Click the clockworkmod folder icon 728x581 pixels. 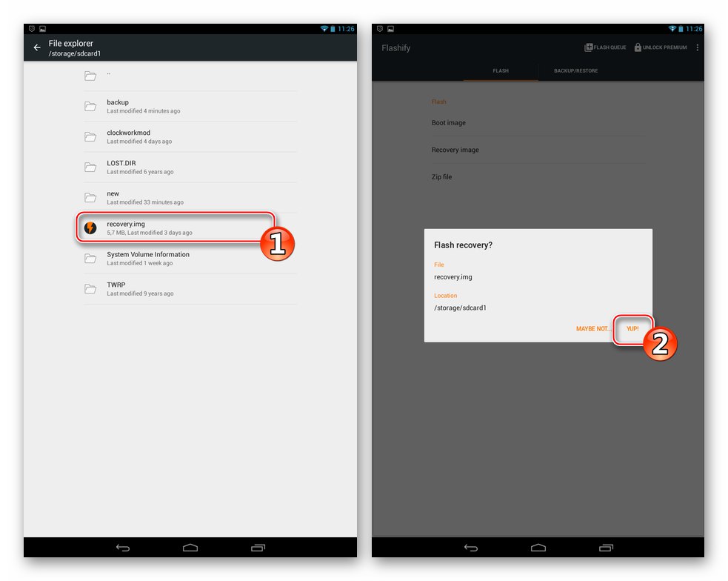(90, 136)
